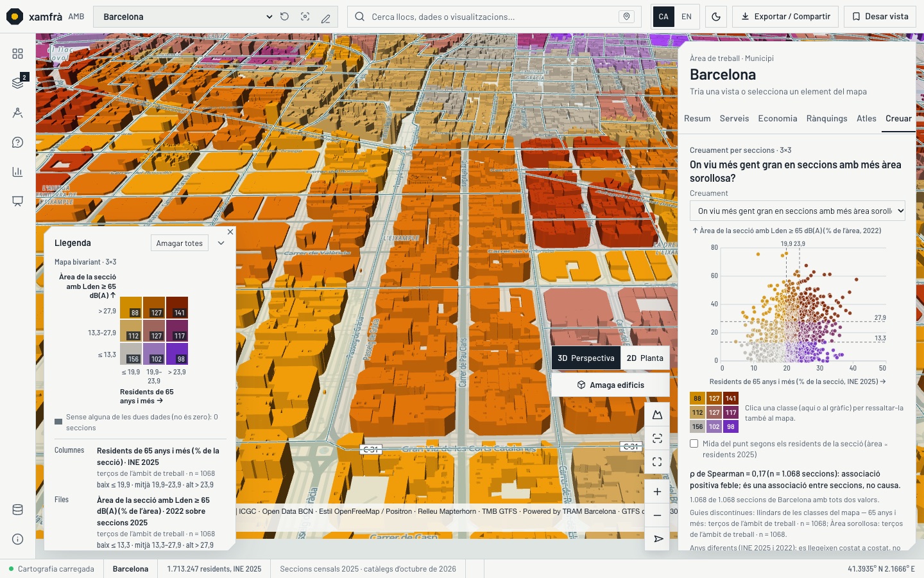This screenshot has width=924, height=578.
Task: Open the presentation screen sidebar icon
Action: (17, 201)
